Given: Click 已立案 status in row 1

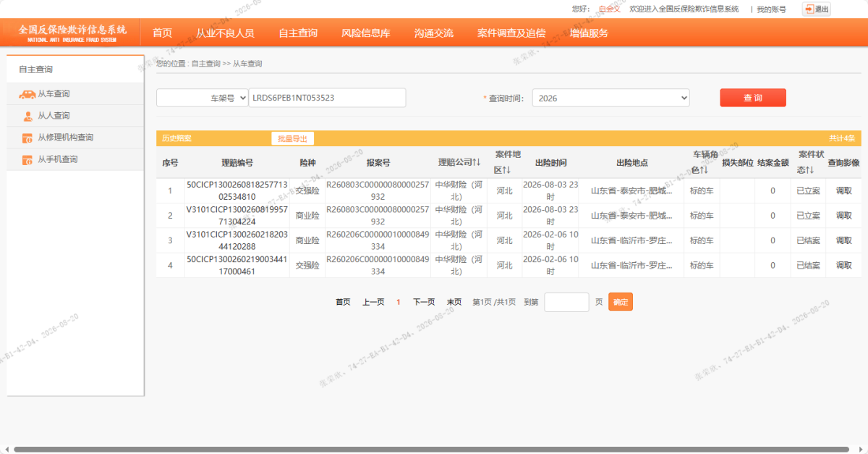Looking at the screenshot, I should pyautogui.click(x=808, y=191).
